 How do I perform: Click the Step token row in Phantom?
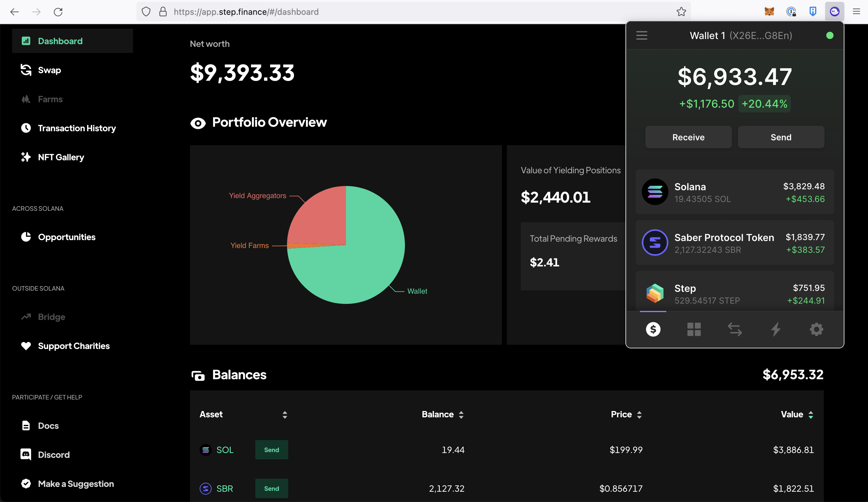point(735,291)
